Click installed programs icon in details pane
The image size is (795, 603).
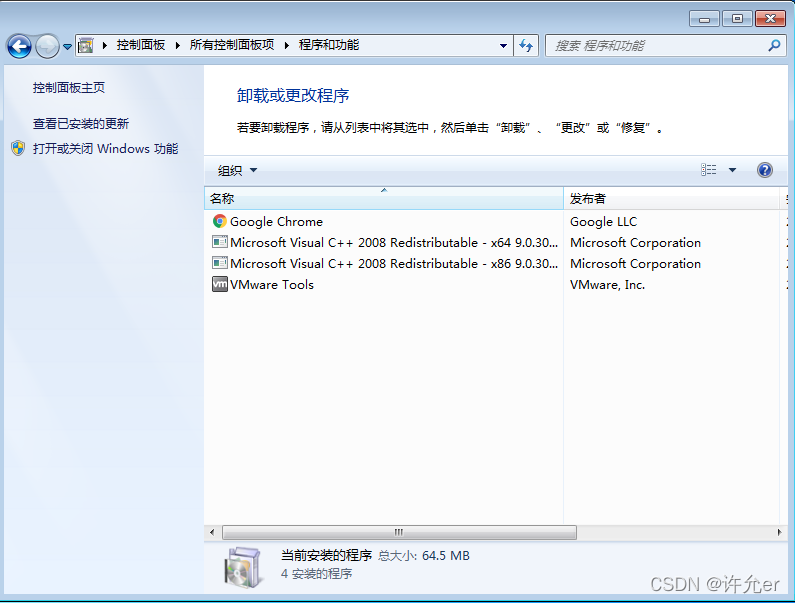(x=243, y=567)
